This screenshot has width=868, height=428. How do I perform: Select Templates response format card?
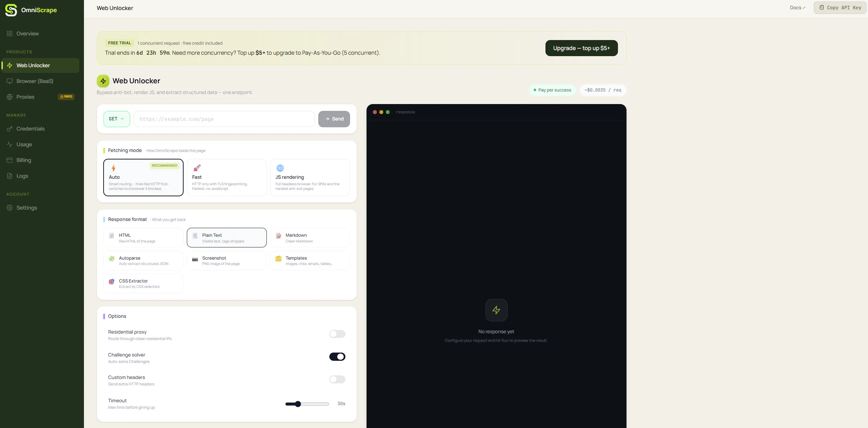click(310, 260)
